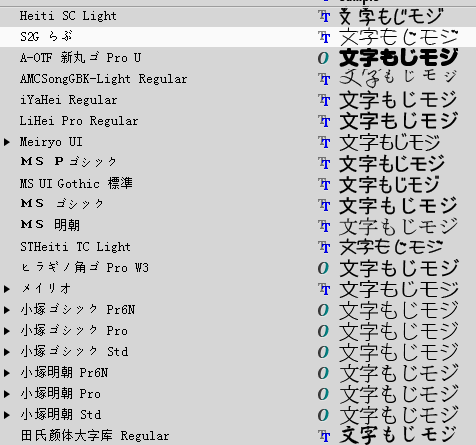The height and width of the screenshot is (445, 476).
Task: Click the OpenType icon for ヒラギノ角ゴ Pro W3
Action: (x=323, y=268)
